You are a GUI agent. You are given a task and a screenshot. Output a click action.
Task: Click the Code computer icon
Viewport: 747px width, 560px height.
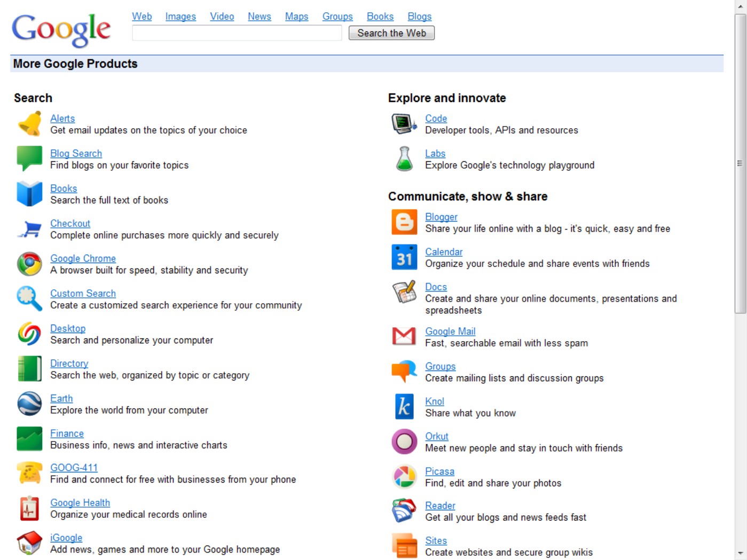pyautogui.click(x=404, y=124)
